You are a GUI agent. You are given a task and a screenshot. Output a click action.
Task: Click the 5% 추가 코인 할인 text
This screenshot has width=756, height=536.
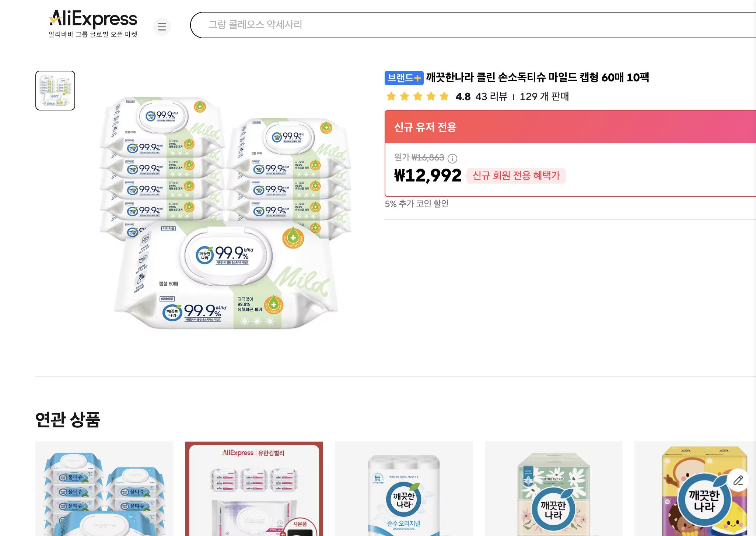tap(417, 203)
